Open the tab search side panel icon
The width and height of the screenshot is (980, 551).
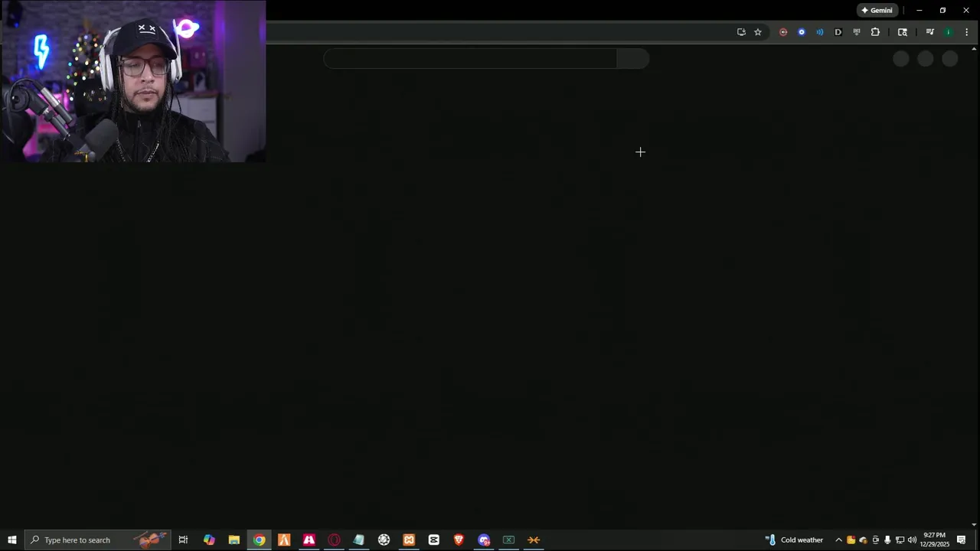(x=903, y=32)
